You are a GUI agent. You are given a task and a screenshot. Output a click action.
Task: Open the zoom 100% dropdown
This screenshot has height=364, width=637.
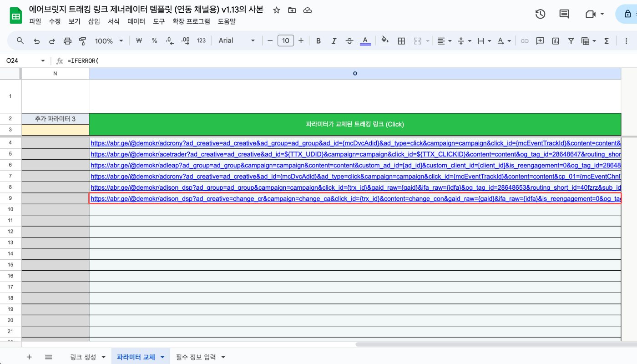[x=109, y=41]
